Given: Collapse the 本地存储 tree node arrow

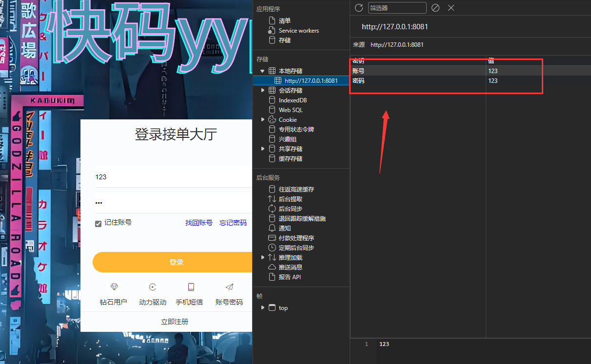Looking at the screenshot, I should click(x=263, y=71).
